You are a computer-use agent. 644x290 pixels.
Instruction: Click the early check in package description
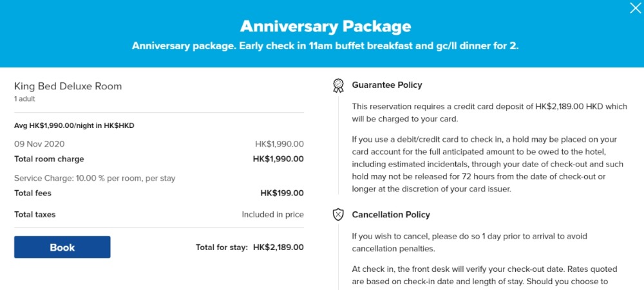pos(325,46)
